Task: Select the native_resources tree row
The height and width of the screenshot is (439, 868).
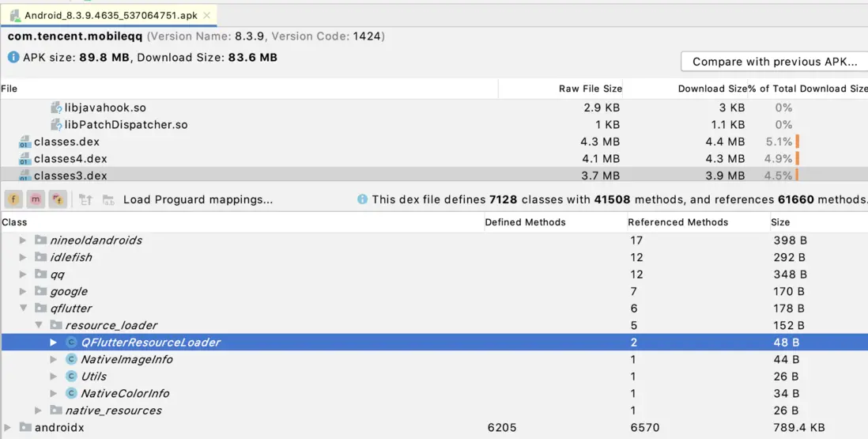Action: [434, 411]
